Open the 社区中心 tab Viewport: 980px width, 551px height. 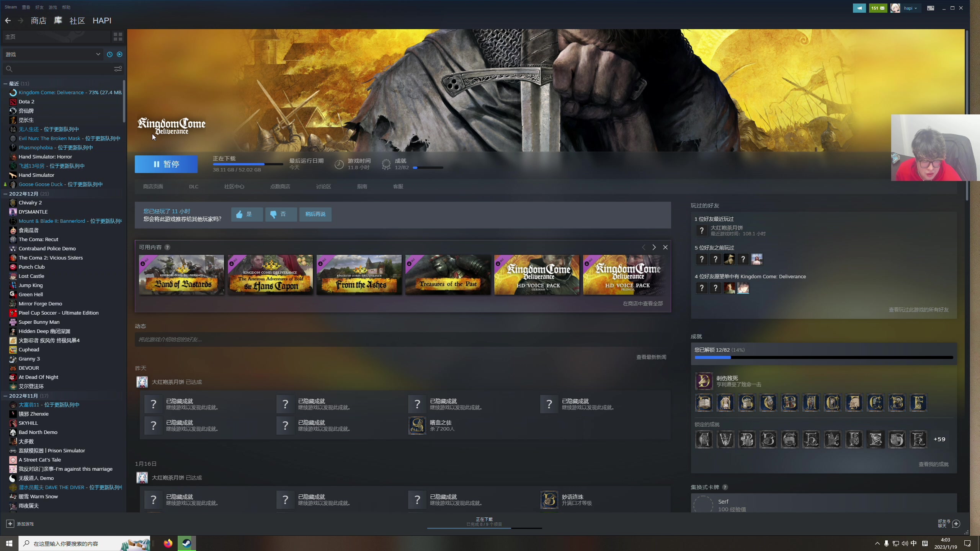[x=234, y=186]
